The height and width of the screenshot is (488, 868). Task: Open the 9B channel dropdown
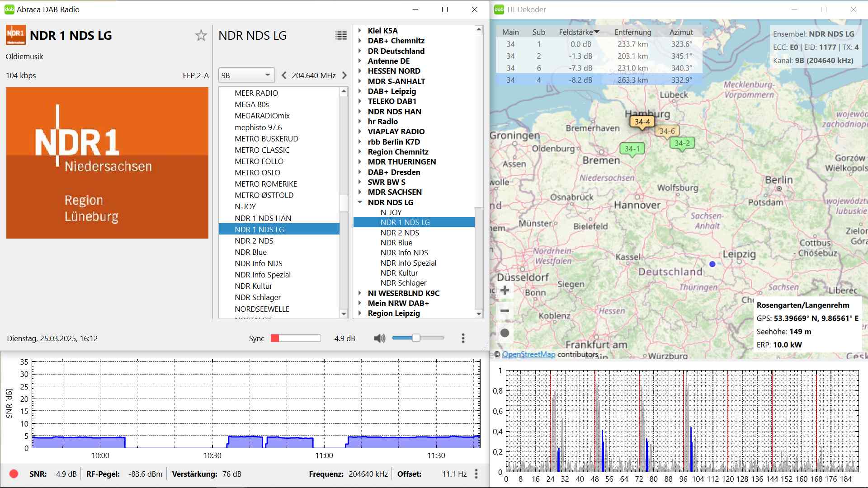(246, 75)
